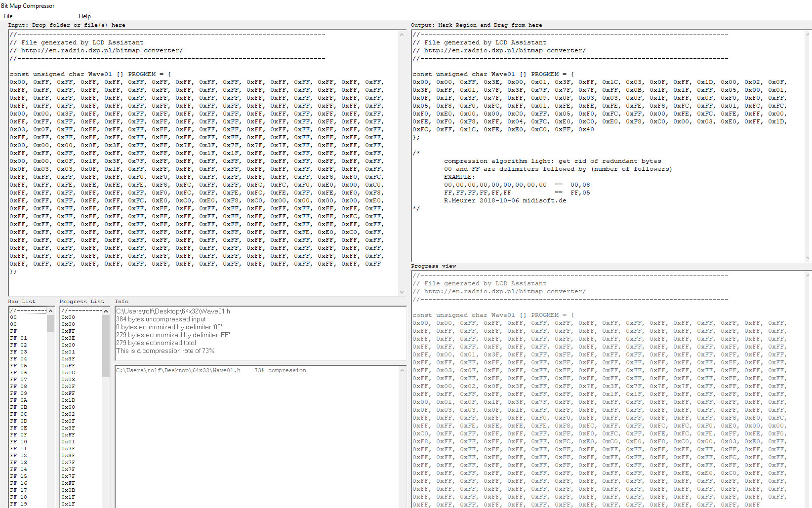Click "279 bytes economized by delimiter 'FF'" line
The image size is (812, 508).
[173, 335]
